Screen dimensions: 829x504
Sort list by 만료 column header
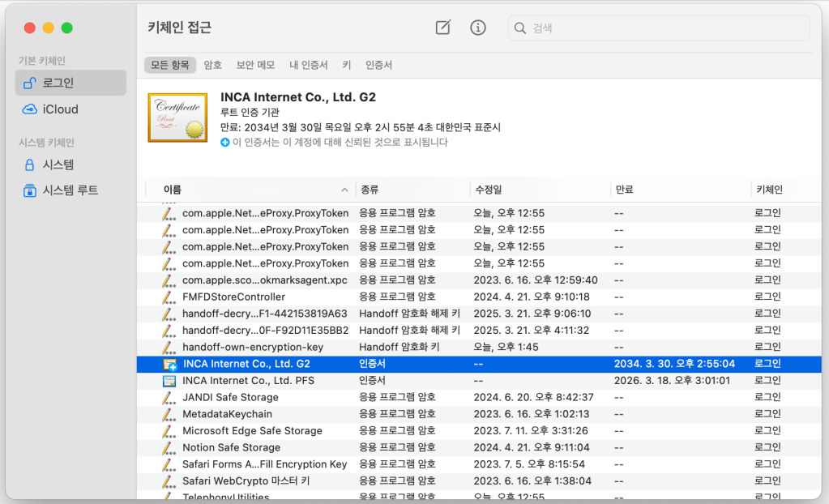[x=679, y=190]
